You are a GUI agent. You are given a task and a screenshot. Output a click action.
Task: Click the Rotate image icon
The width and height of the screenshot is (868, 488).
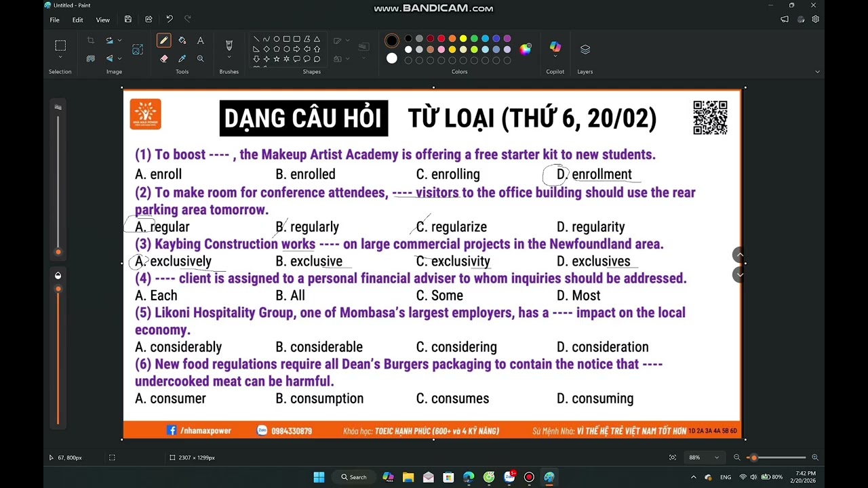[108, 41]
